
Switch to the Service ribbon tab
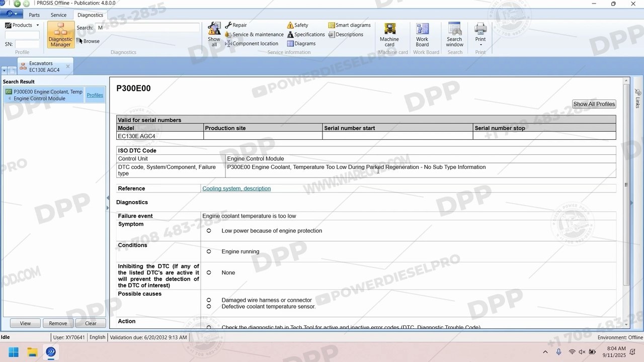pyautogui.click(x=58, y=15)
